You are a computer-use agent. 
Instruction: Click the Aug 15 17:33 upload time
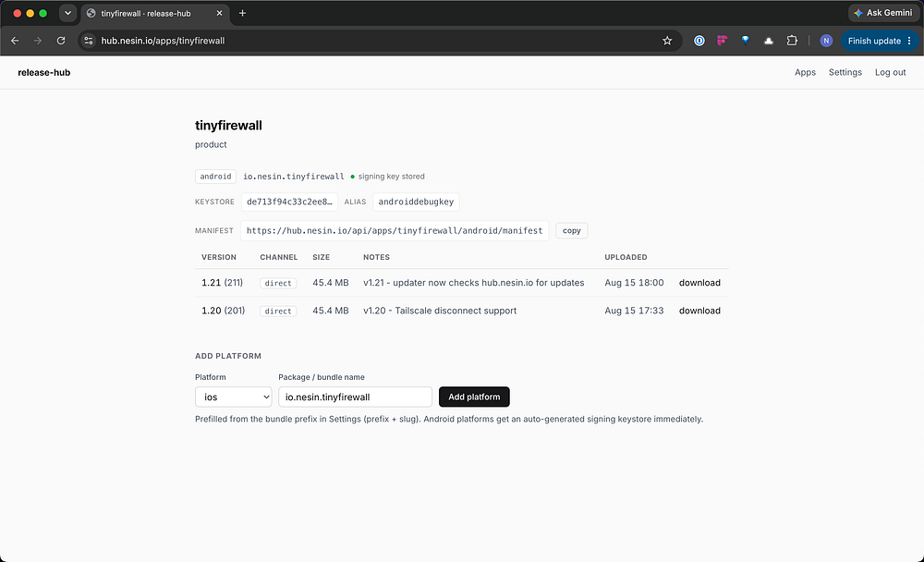click(x=634, y=311)
